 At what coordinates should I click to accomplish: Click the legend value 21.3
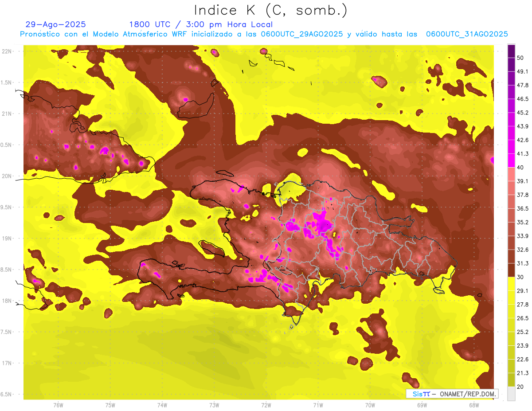click(x=523, y=373)
